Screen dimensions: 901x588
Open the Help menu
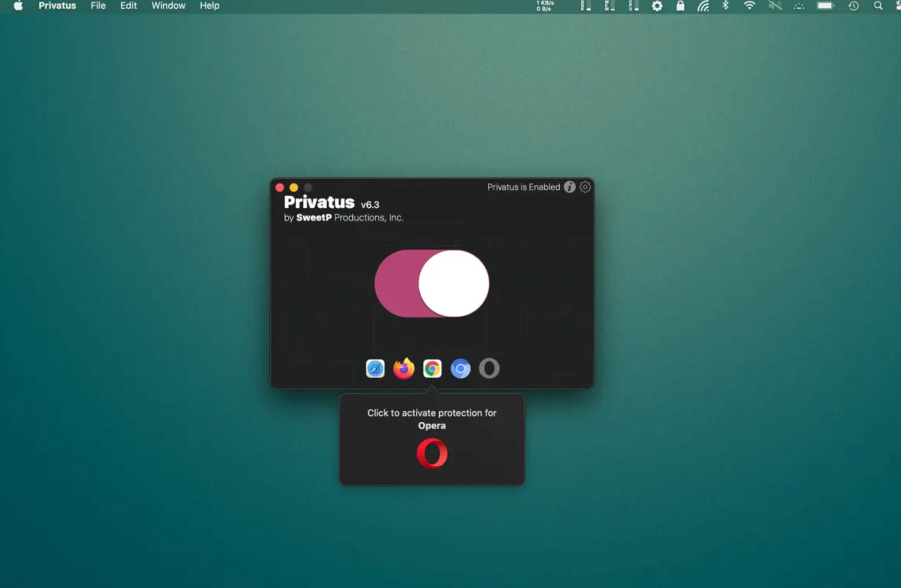pyautogui.click(x=209, y=6)
